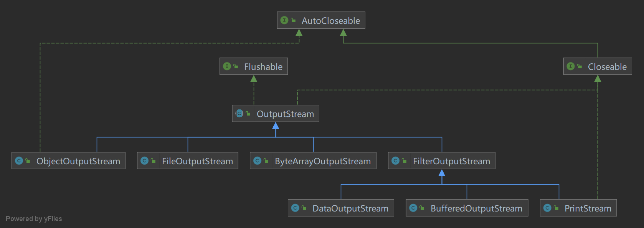This screenshot has height=228, width=644.
Task: Click the abstract class icon on OutputStream
Action: tap(239, 114)
